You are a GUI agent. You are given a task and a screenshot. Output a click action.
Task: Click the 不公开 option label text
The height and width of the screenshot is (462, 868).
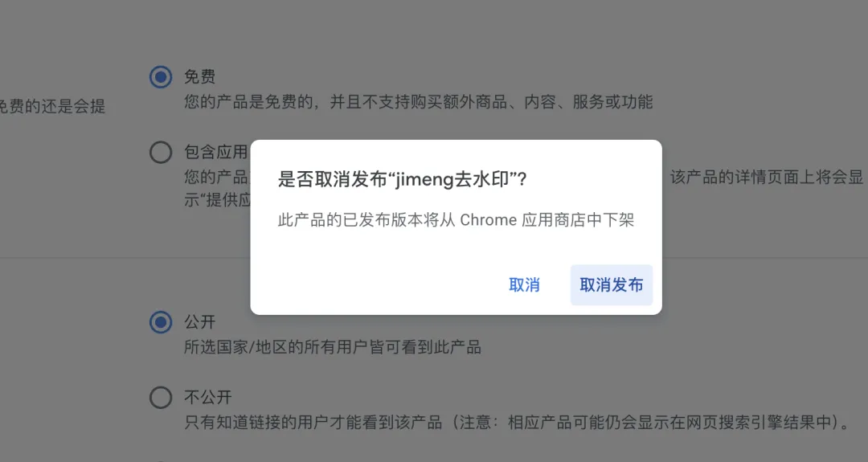(x=207, y=397)
